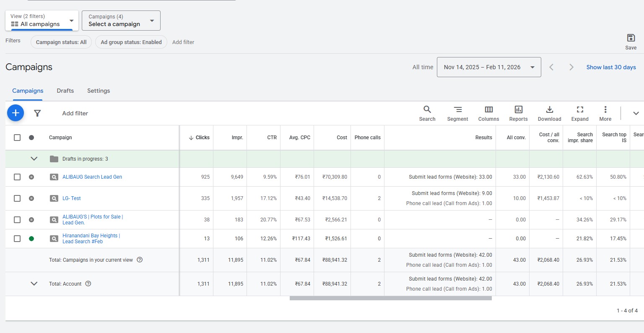Check the select-all campaigns header checkbox
644x333 pixels.
click(17, 138)
